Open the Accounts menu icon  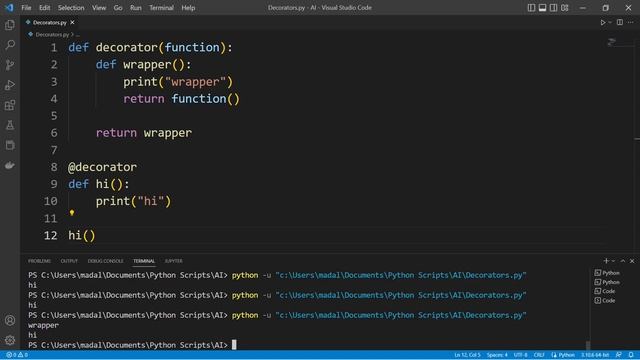tap(10, 320)
